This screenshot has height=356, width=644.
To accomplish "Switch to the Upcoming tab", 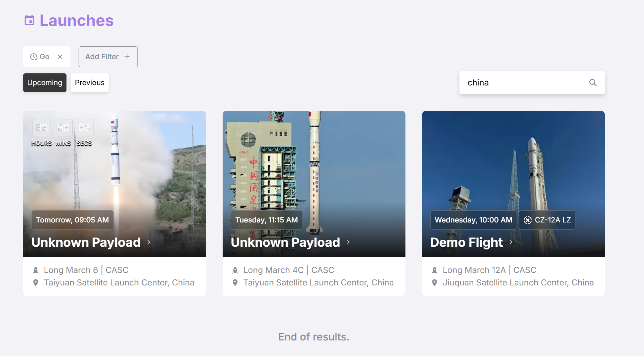I will [x=45, y=83].
